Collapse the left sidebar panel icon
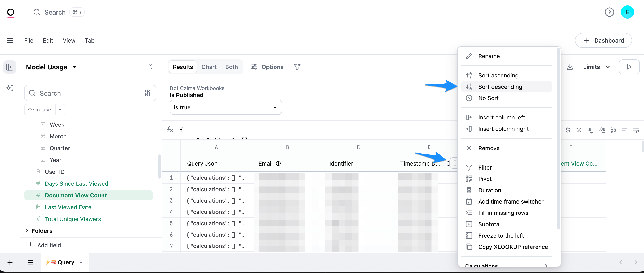The height and width of the screenshot is (273, 644). coord(10,67)
